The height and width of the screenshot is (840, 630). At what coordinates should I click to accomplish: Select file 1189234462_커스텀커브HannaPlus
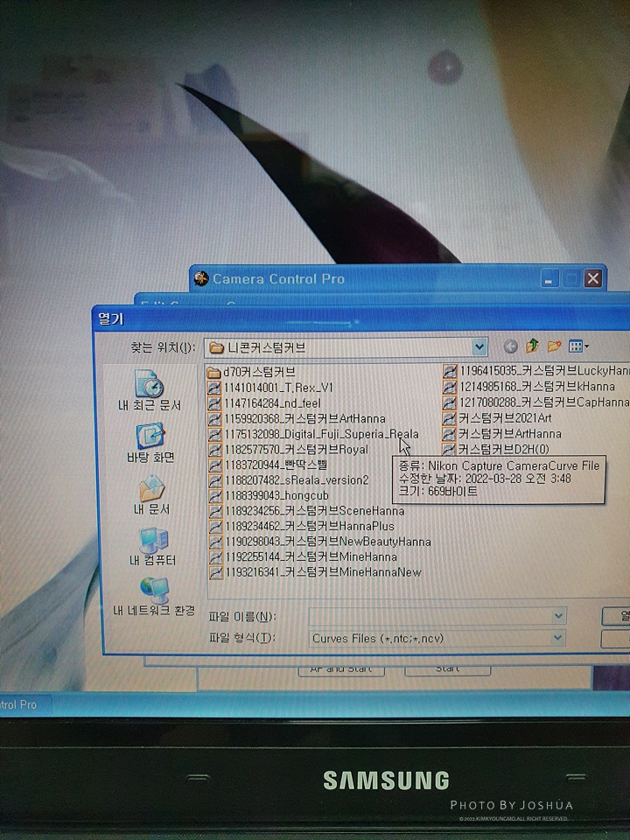tap(301, 526)
